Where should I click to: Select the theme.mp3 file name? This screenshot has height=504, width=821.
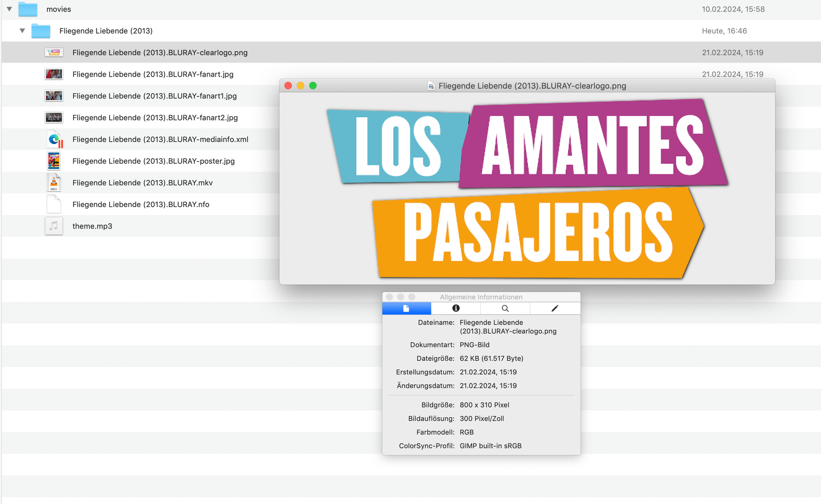[92, 226]
